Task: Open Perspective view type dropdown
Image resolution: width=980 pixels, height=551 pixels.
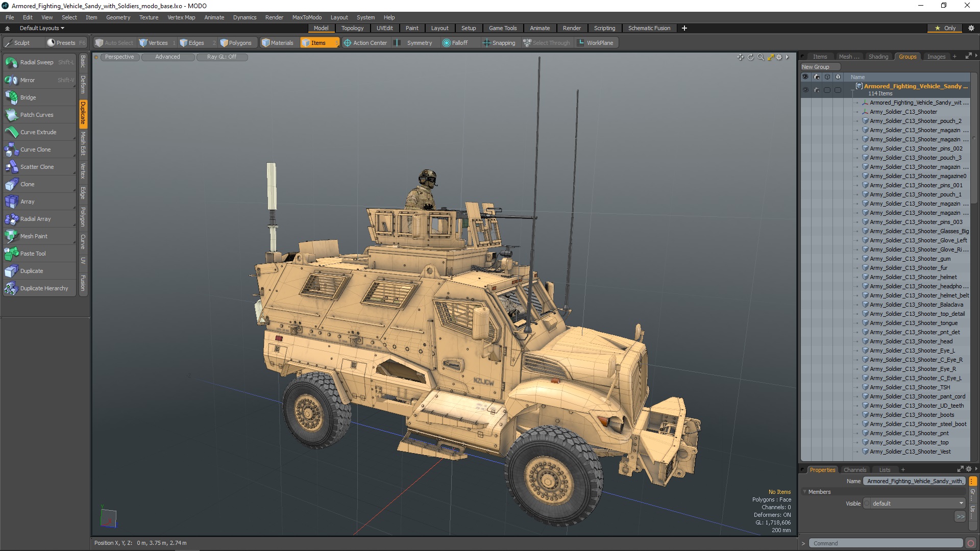Action: coord(119,57)
